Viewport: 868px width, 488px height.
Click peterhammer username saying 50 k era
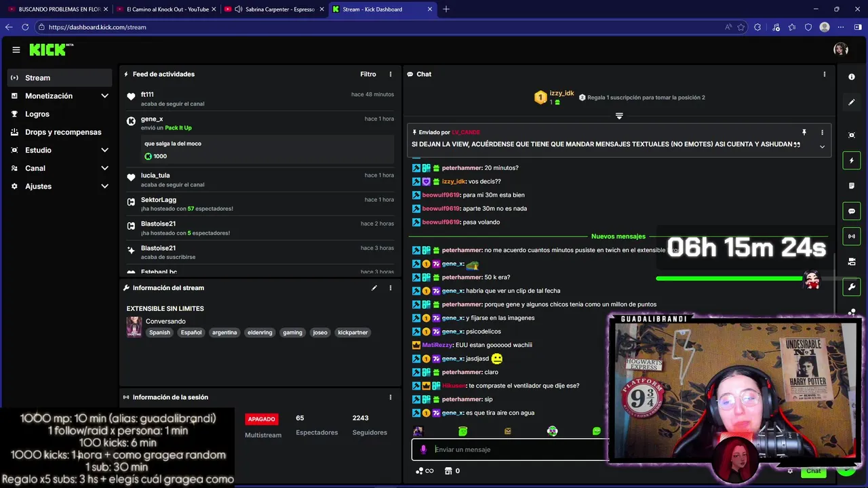[462, 277]
